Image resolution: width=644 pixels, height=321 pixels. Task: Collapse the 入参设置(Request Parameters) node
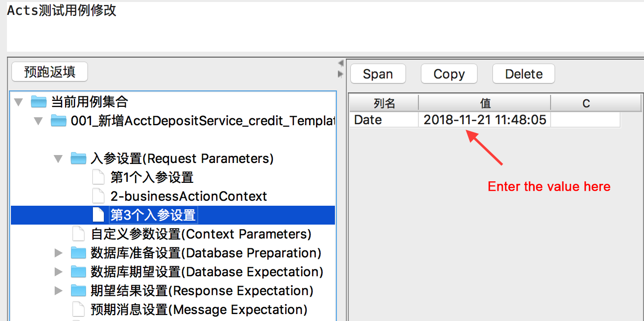59,159
